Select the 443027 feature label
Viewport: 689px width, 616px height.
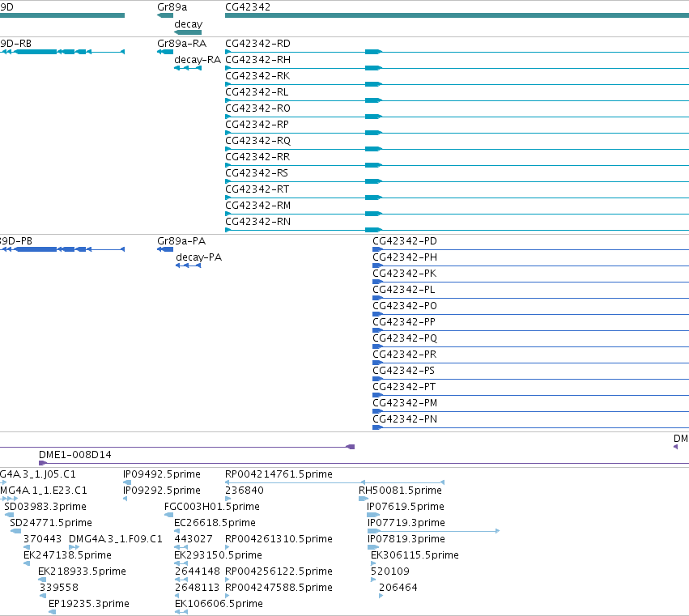pos(194,540)
